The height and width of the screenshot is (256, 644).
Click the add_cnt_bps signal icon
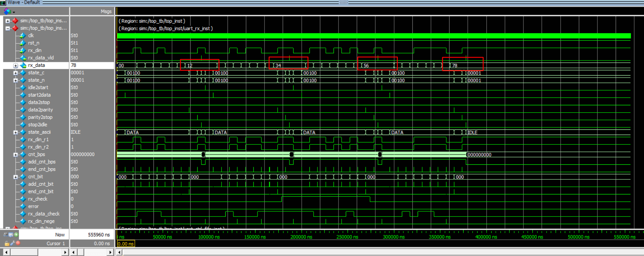coord(23,162)
